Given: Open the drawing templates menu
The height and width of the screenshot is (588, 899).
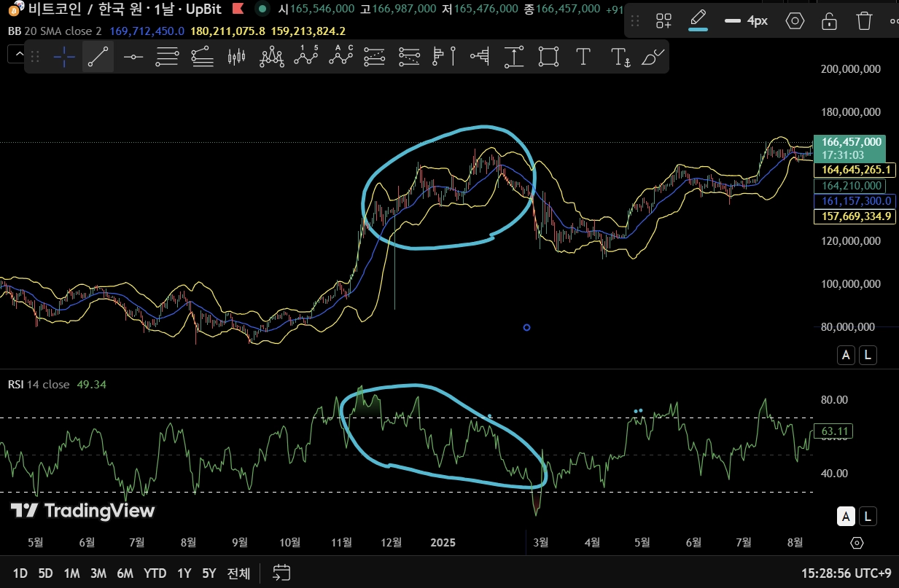Looking at the screenshot, I should (663, 20).
